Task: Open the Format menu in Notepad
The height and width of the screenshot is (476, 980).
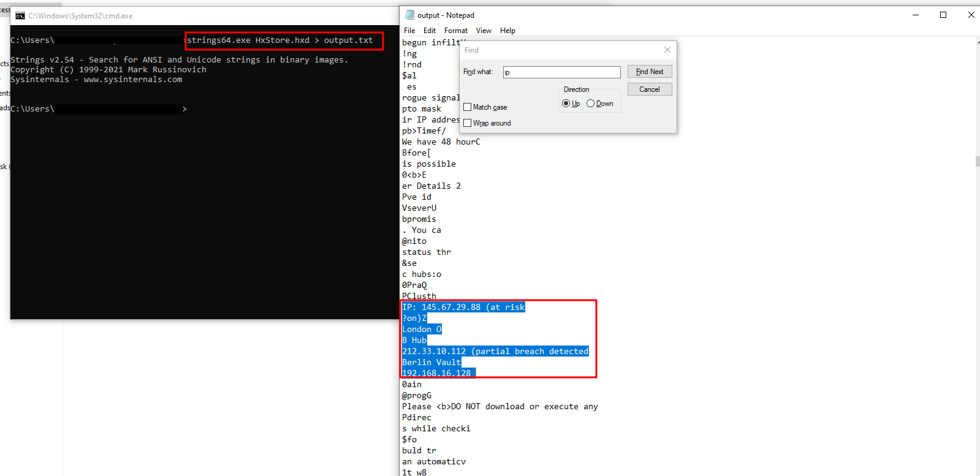Action: pyautogui.click(x=455, y=31)
